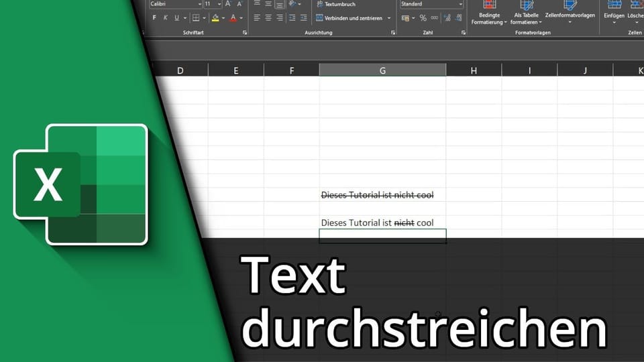Align text to the left

coord(257,18)
